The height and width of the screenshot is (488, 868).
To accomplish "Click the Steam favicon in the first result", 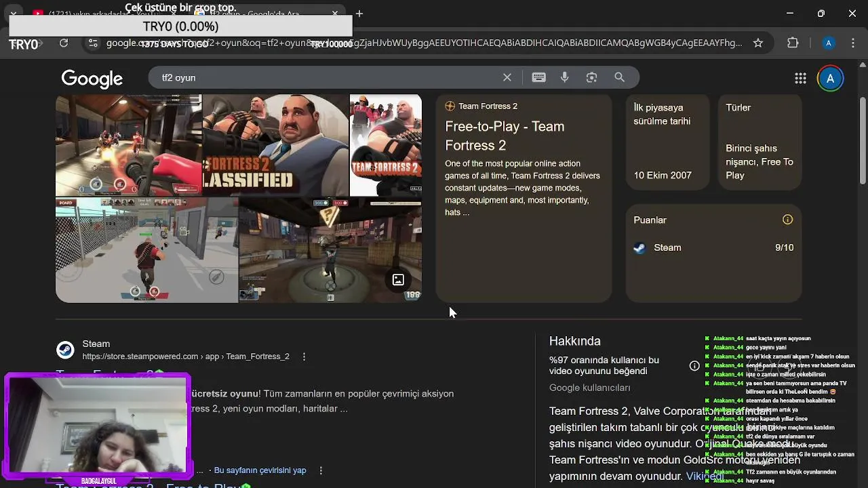I will point(65,350).
